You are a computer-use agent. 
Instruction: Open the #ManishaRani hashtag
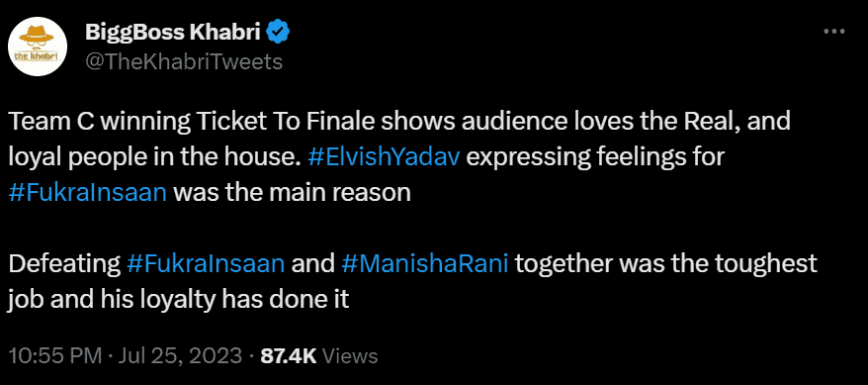[x=426, y=263]
